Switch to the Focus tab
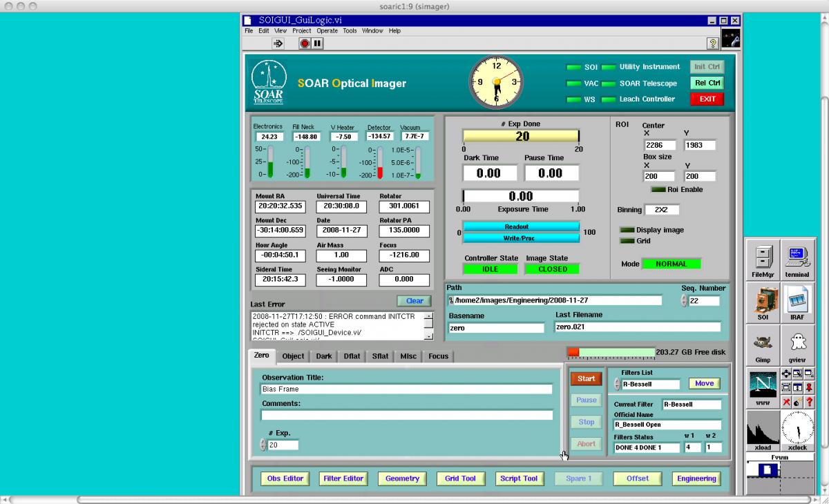 tap(438, 356)
